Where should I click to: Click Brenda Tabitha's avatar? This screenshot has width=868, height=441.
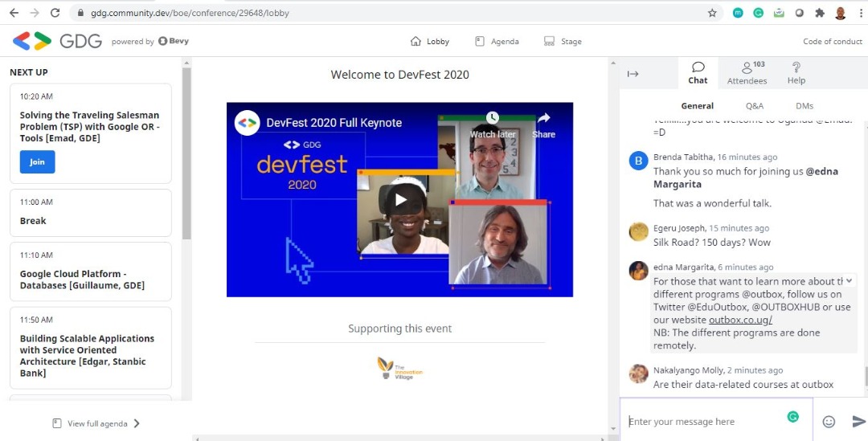pyautogui.click(x=638, y=161)
